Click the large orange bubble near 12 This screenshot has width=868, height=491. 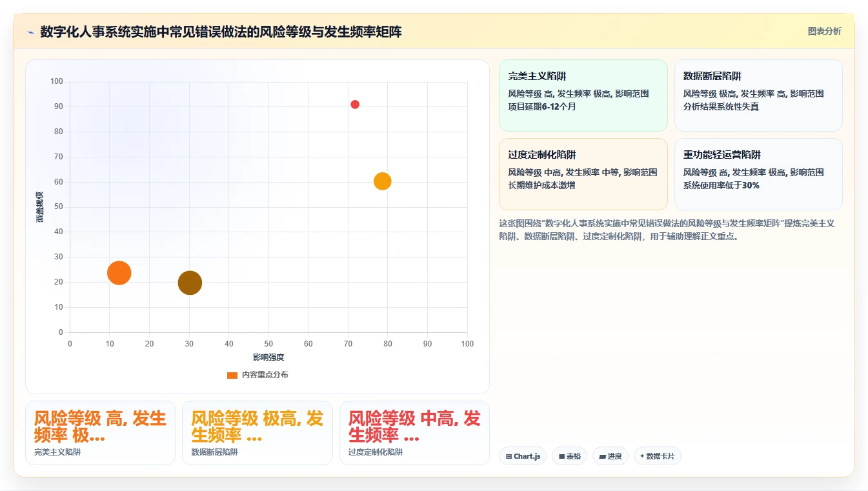tap(119, 273)
